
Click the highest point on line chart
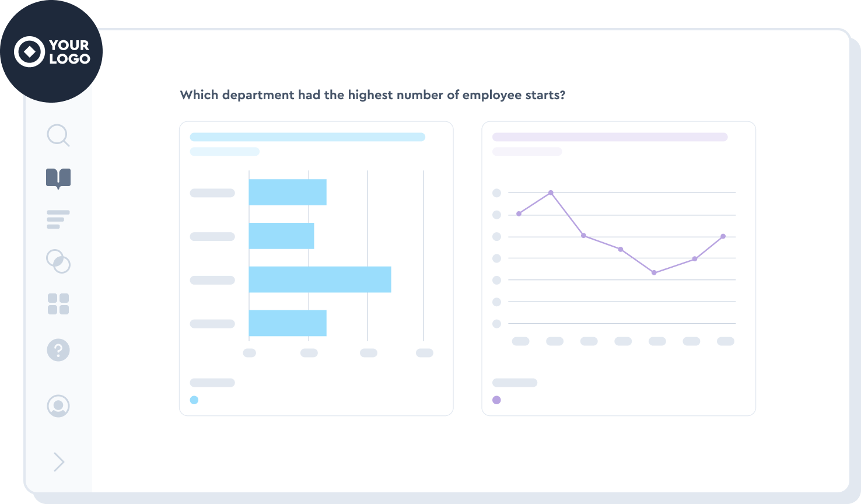[551, 192]
